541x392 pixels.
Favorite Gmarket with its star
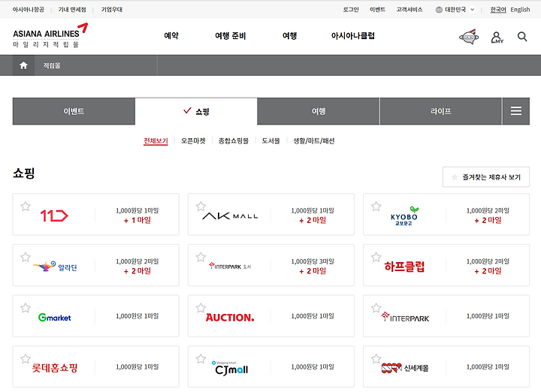point(26,308)
